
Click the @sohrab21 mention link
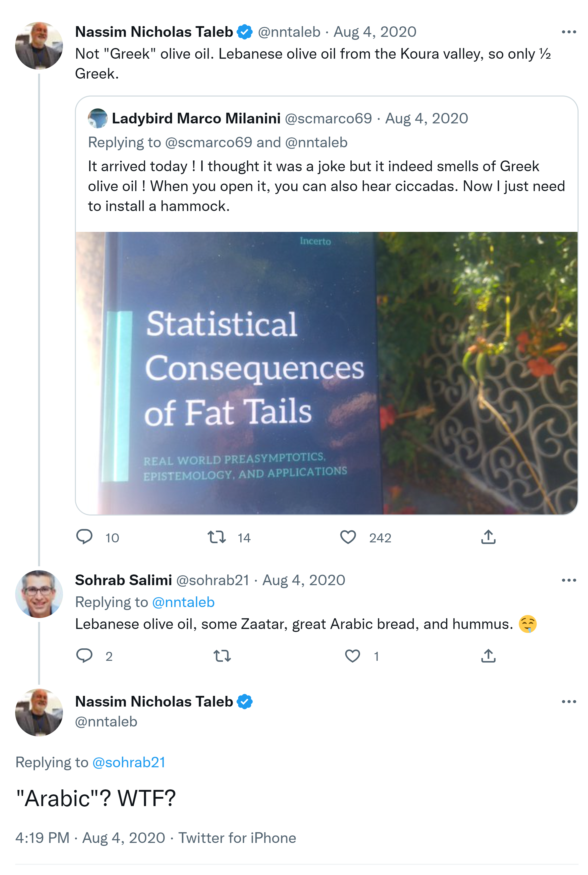point(129,762)
